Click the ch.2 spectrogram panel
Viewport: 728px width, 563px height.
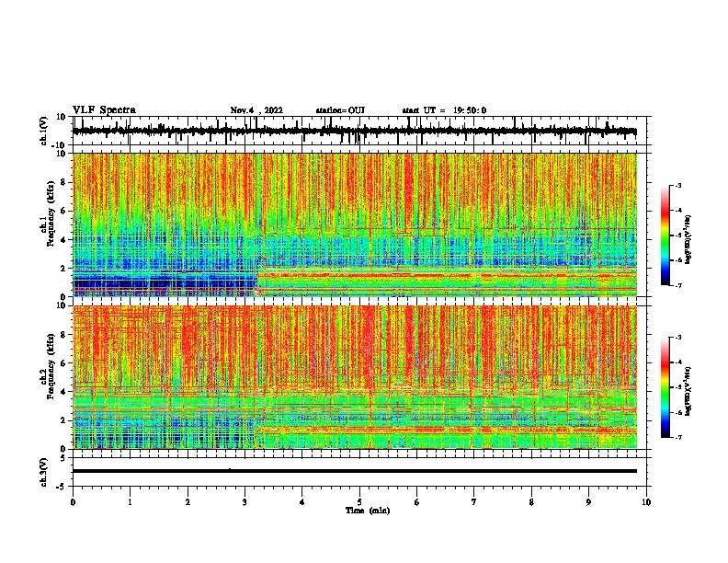[x=355, y=377]
